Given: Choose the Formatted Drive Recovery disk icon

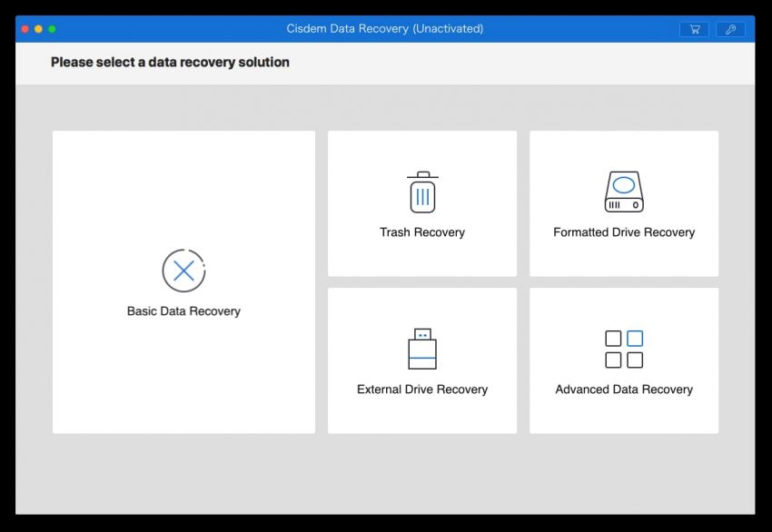Looking at the screenshot, I should 624,192.
